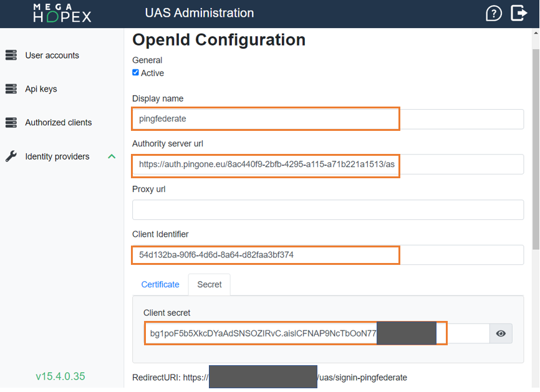Open the help question mark icon
Screen dimensions: 540x392
[x=493, y=12]
